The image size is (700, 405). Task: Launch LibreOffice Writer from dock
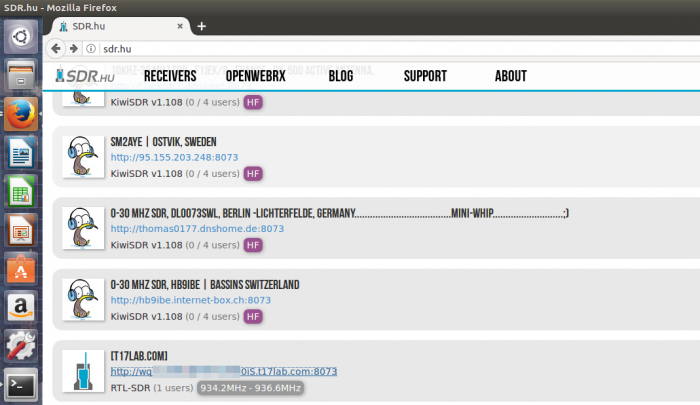pos(21,153)
